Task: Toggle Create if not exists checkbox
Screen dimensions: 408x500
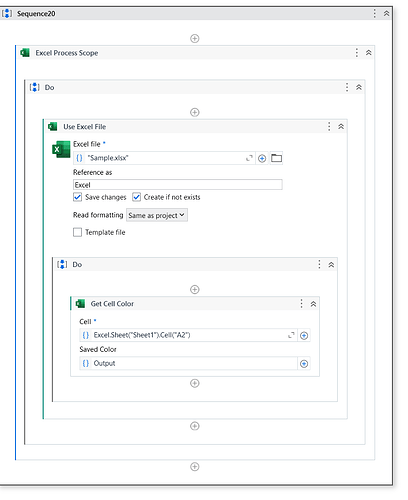Action: pyautogui.click(x=136, y=197)
